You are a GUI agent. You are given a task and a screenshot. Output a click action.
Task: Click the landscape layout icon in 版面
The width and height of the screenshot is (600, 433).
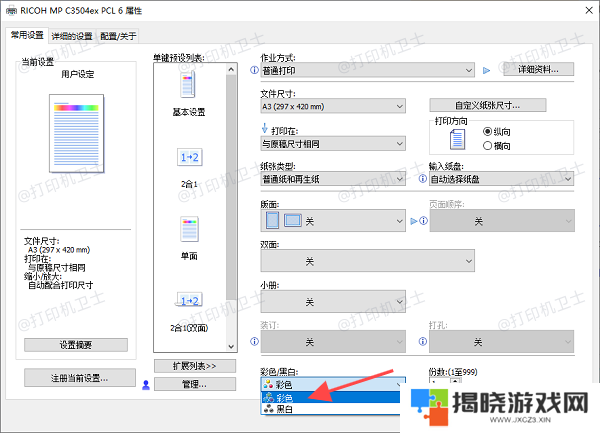coord(293,220)
